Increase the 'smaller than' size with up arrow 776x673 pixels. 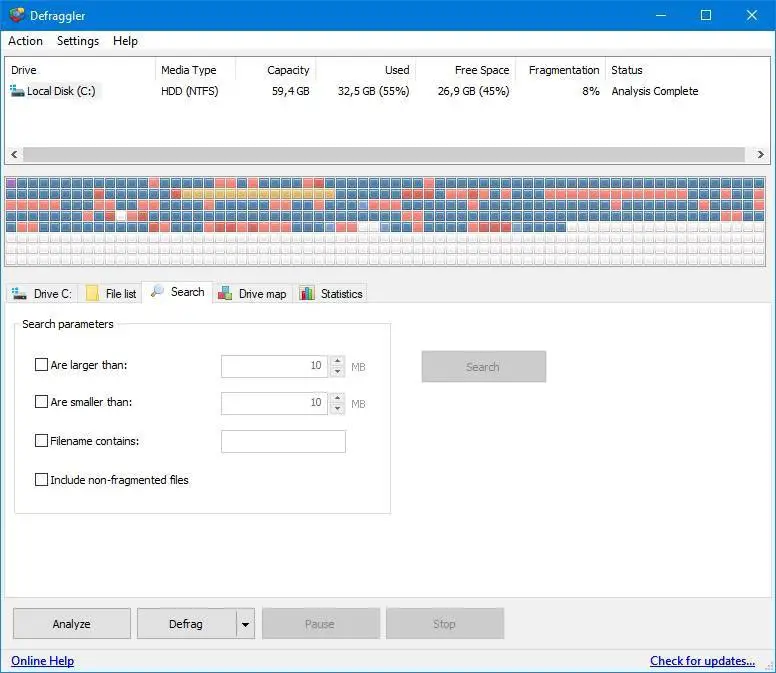coord(338,398)
